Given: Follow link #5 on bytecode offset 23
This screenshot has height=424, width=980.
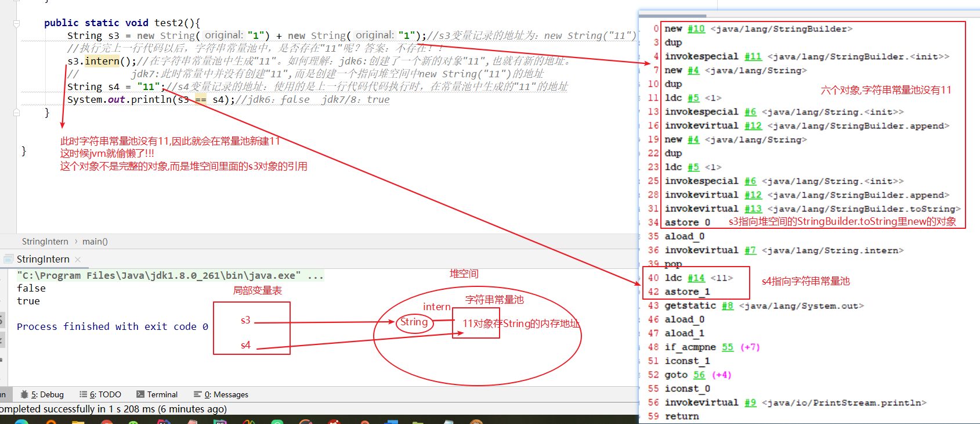Looking at the screenshot, I should pos(693,167).
